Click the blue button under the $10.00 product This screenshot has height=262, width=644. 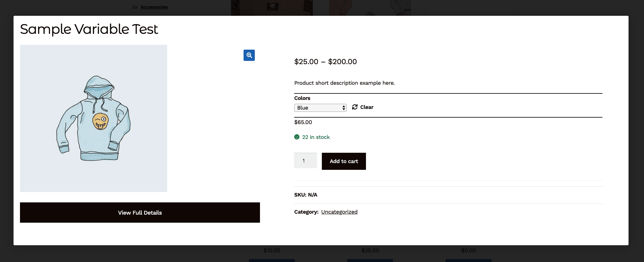tap(272, 261)
